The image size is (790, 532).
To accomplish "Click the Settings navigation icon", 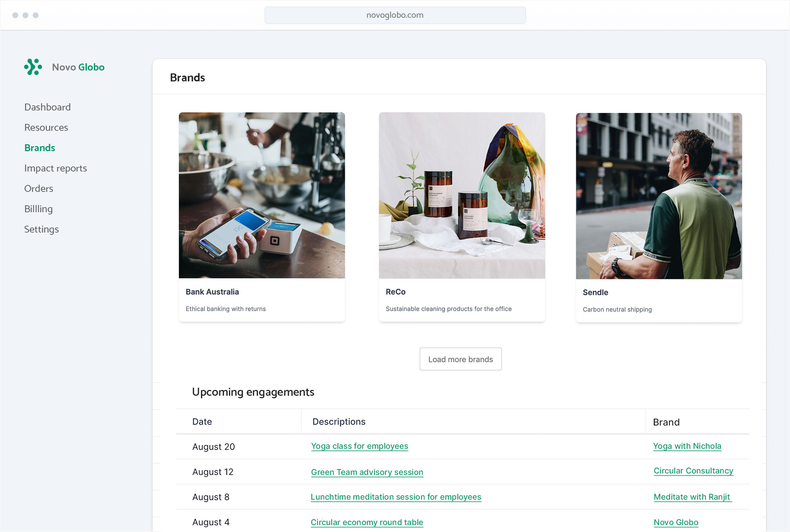I will pos(41,229).
